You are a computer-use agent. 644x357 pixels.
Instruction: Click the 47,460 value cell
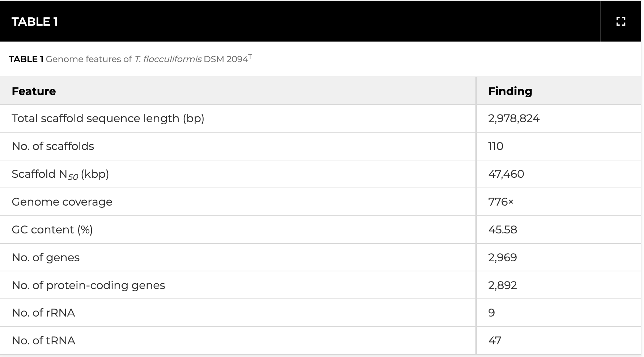[506, 174]
